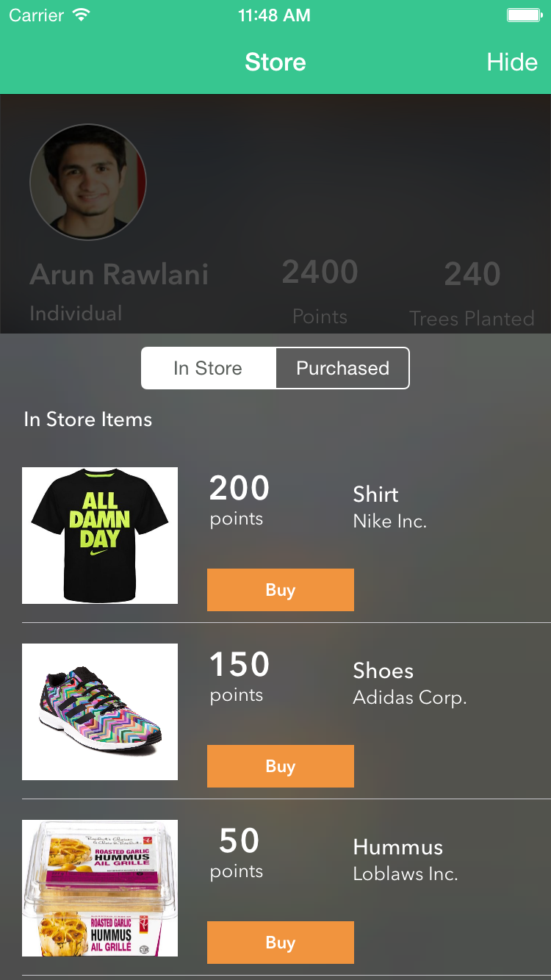Open the roasted garlic hummus thumbnail
Screen dimensions: 551x980
pos(100,888)
